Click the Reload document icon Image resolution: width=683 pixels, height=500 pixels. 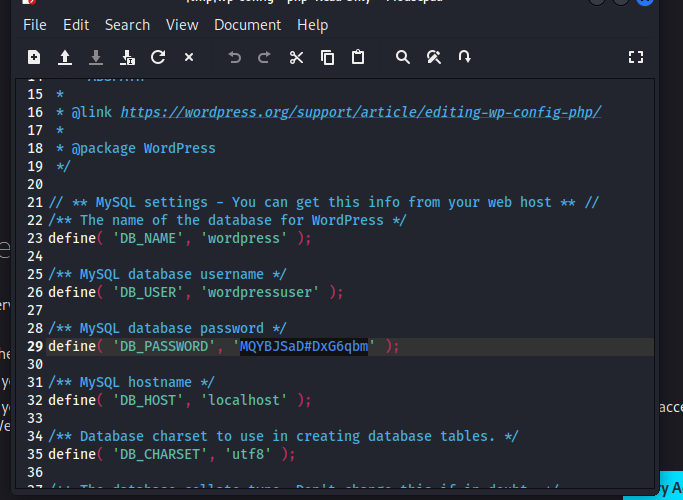tap(158, 57)
